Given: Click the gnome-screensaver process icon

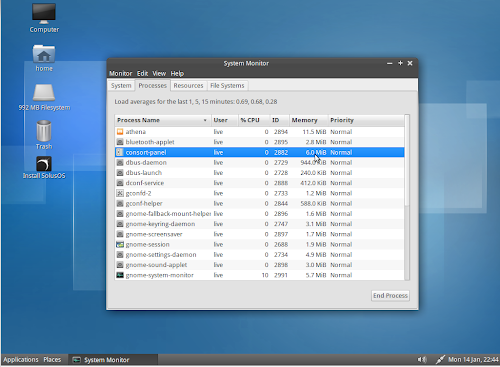Looking at the screenshot, I should (x=120, y=234).
